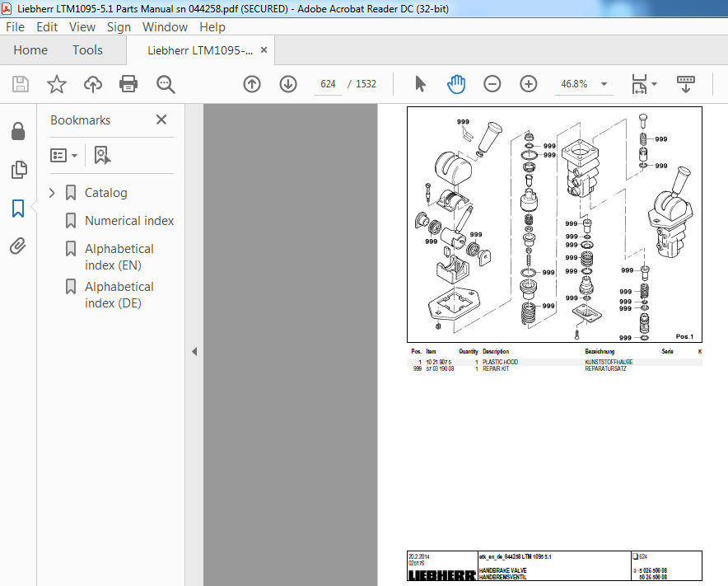Open the Catalog bookmark
The width and height of the screenshot is (728, 586).
[106, 193]
